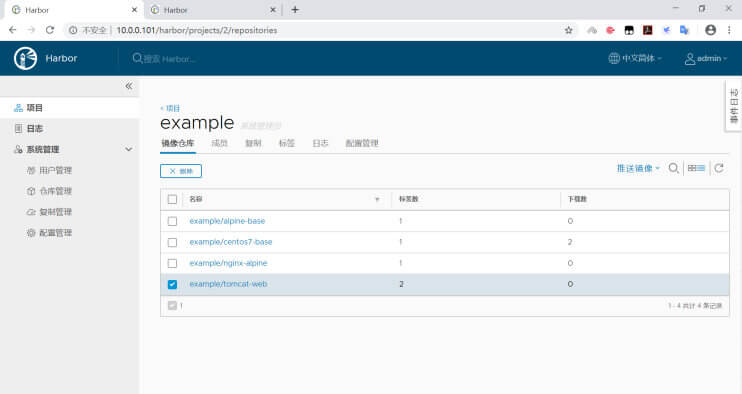
Task: Click the Harbor lighthouse logo
Action: pos(26,59)
